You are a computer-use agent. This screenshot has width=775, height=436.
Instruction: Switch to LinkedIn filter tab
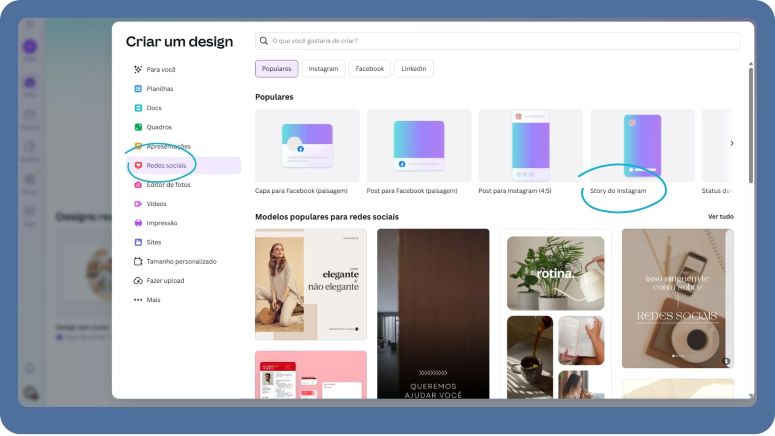point(414,69)
